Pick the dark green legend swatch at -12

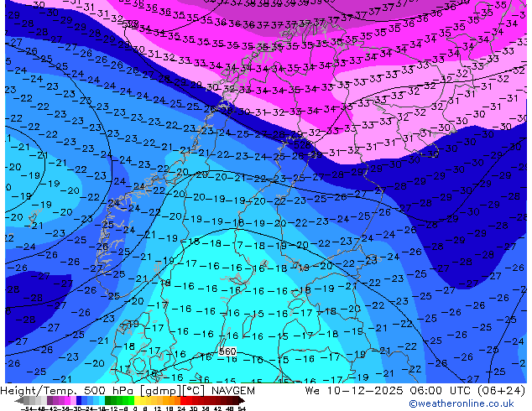pos(108,400)
